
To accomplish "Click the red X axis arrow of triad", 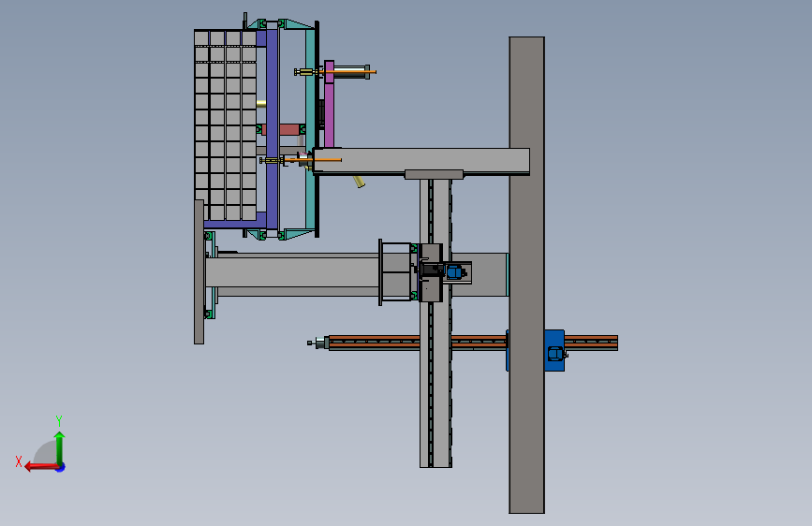I will [x=41, y=467].
